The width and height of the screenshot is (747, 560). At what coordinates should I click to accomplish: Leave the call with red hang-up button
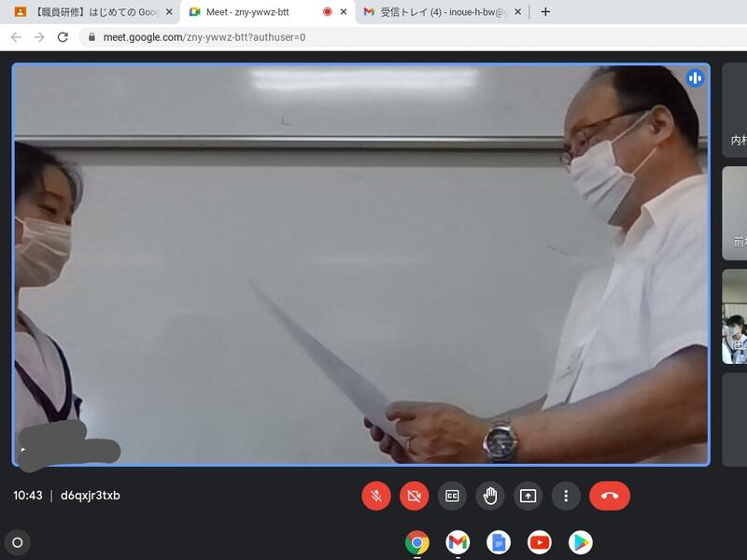click(610, 496)
